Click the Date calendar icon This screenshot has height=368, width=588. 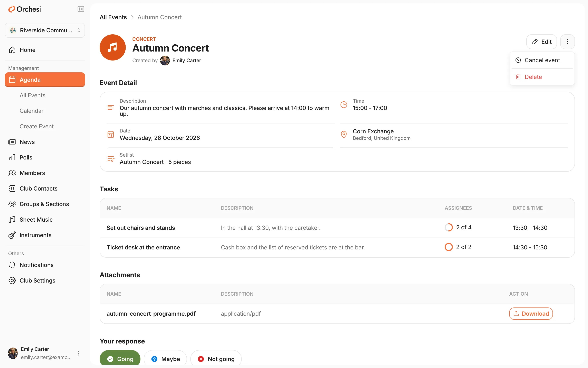[x=110, y=134]
